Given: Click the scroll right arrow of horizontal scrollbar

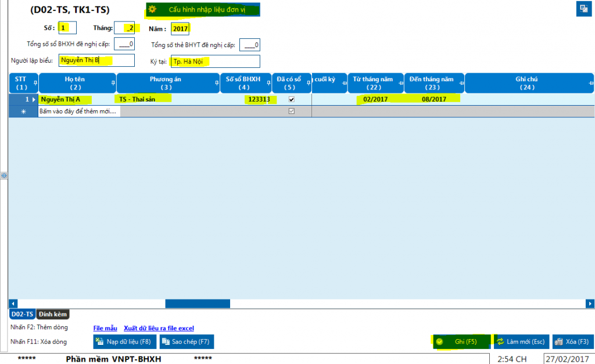Looking at the screenshot, I should 590,304.
